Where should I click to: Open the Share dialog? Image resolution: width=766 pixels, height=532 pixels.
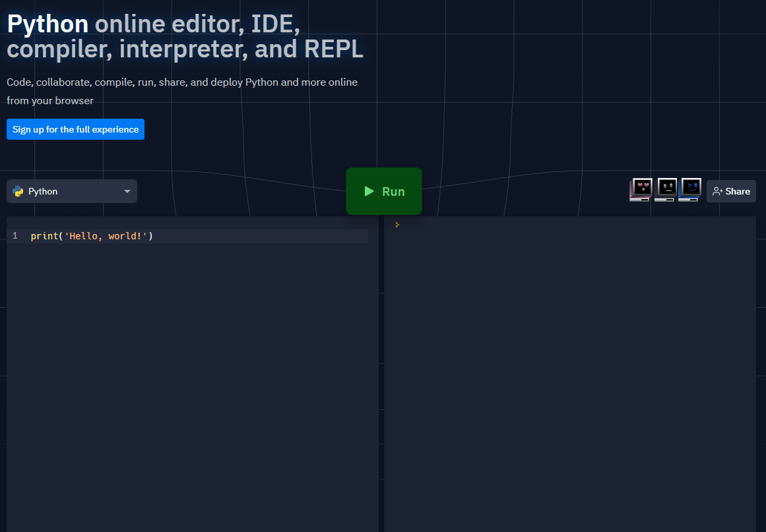pyautogui.click(x=731, y=191)
